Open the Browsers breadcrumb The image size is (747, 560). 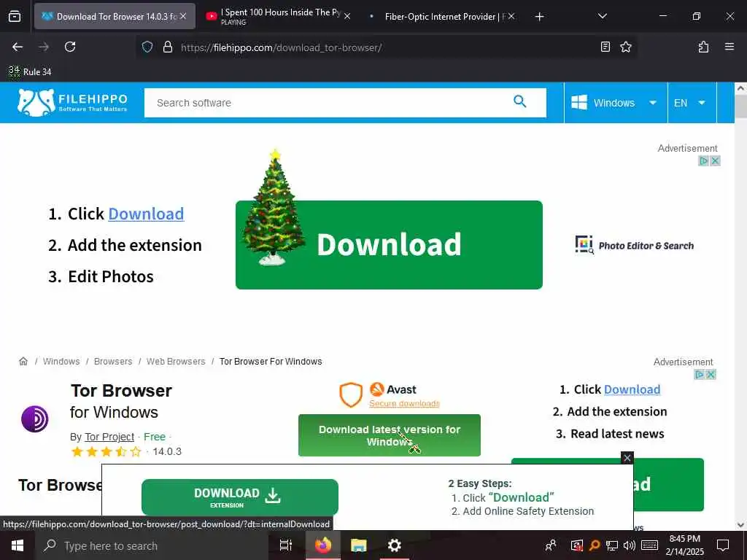[113, 362]
